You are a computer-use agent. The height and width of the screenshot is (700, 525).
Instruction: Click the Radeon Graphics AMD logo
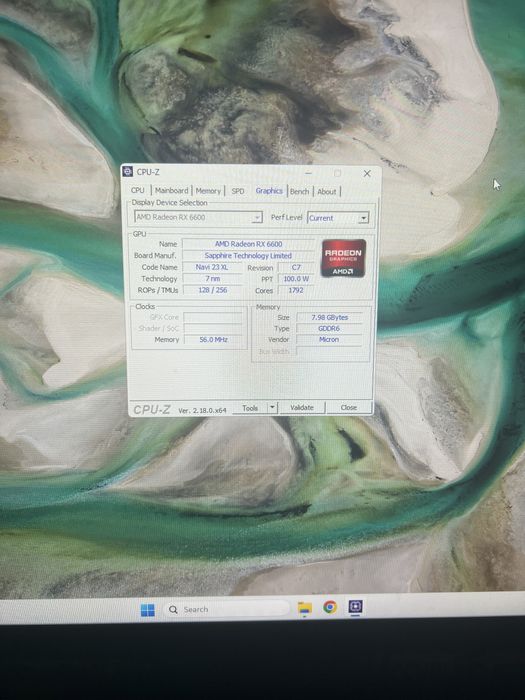[x=343, y=258]
